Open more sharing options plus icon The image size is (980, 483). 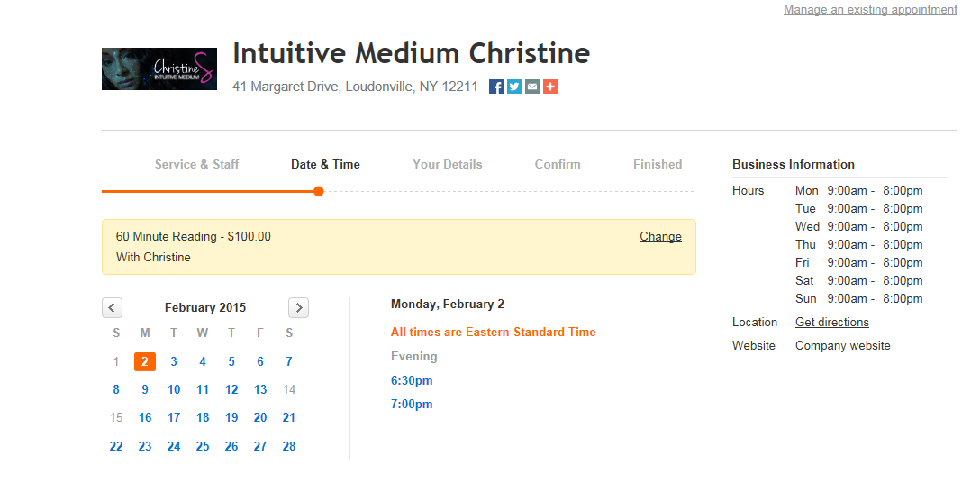[550, 87]
